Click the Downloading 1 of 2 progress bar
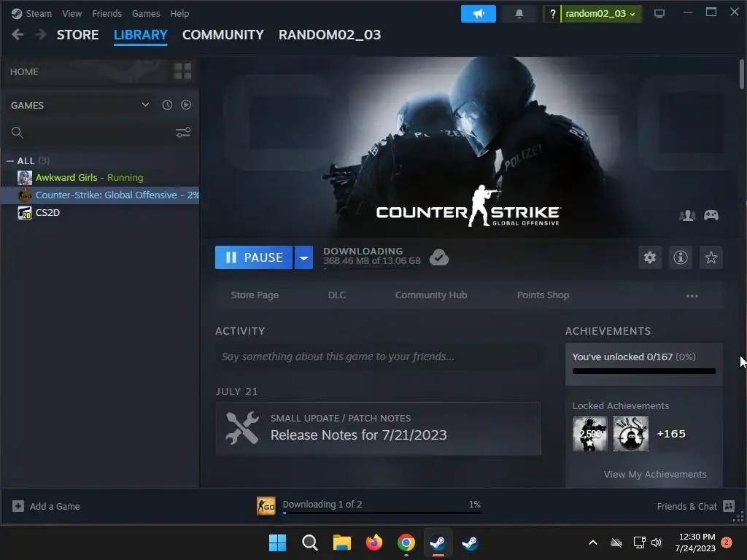 tap(382, 513)
